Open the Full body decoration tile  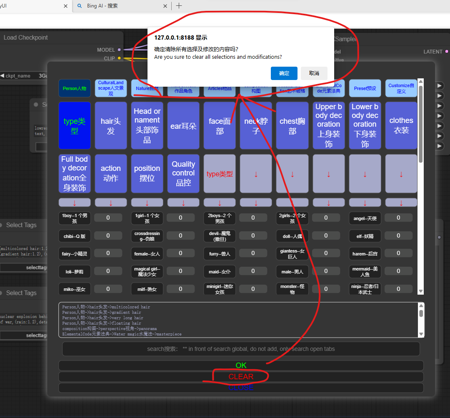[x=75, y=174]
